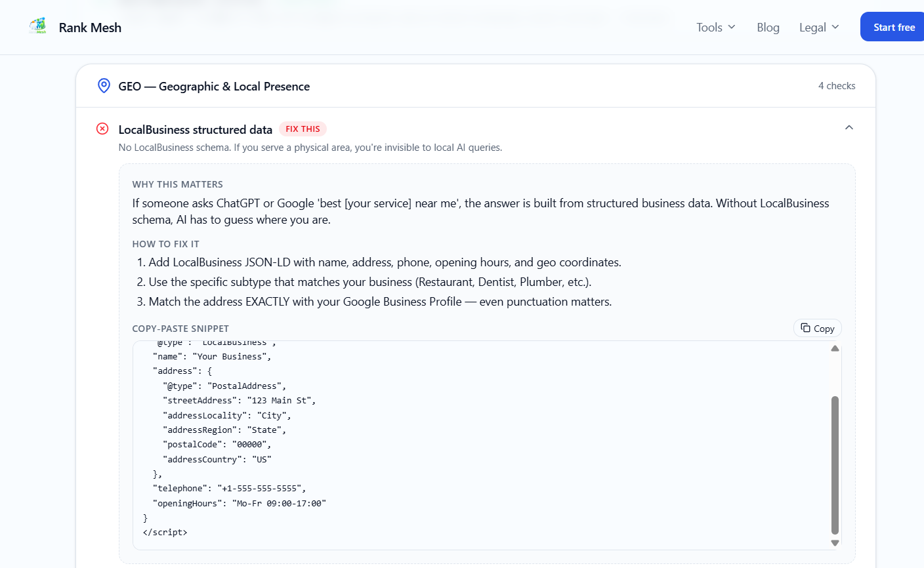Click the FIX THIS badge

303,129
